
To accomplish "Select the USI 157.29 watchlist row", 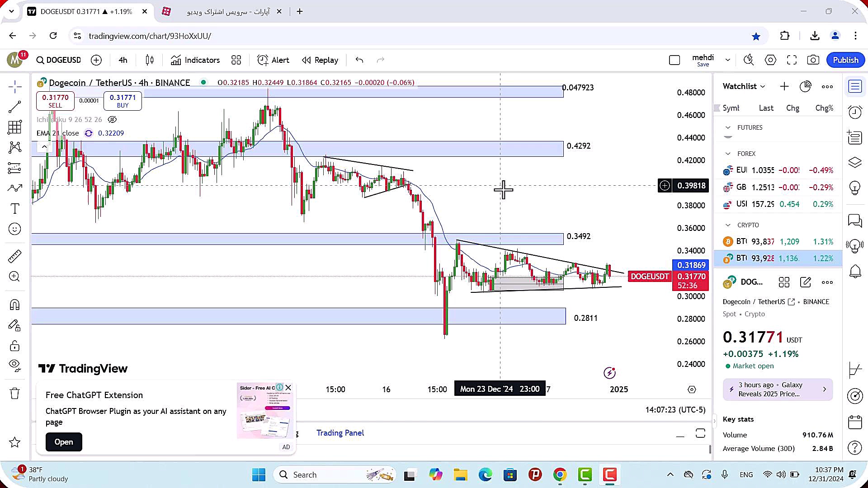I will coord(778,204).
